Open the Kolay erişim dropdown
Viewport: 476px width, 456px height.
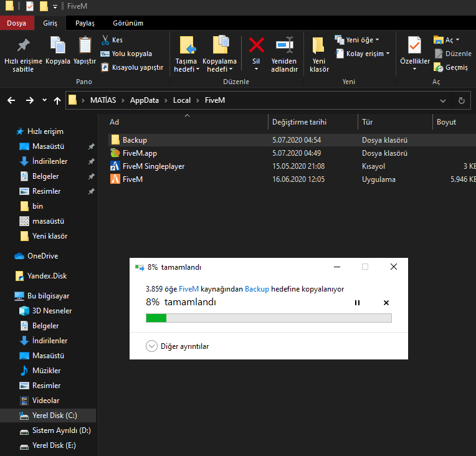point(363,54)
